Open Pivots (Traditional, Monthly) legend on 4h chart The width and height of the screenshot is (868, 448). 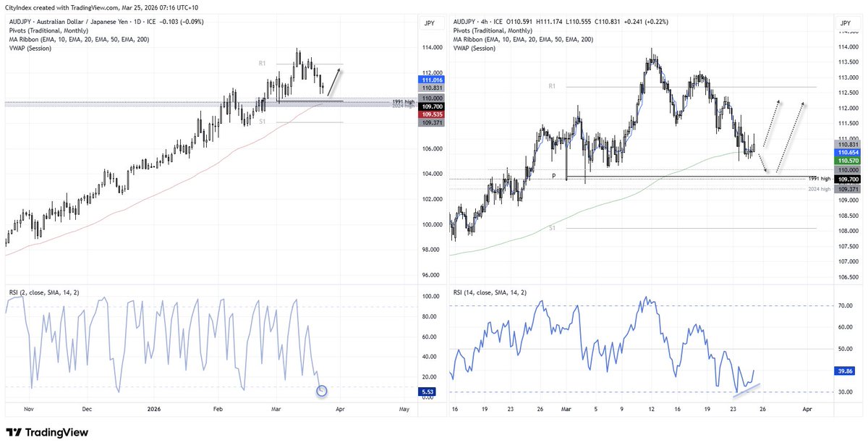(493, 30)
